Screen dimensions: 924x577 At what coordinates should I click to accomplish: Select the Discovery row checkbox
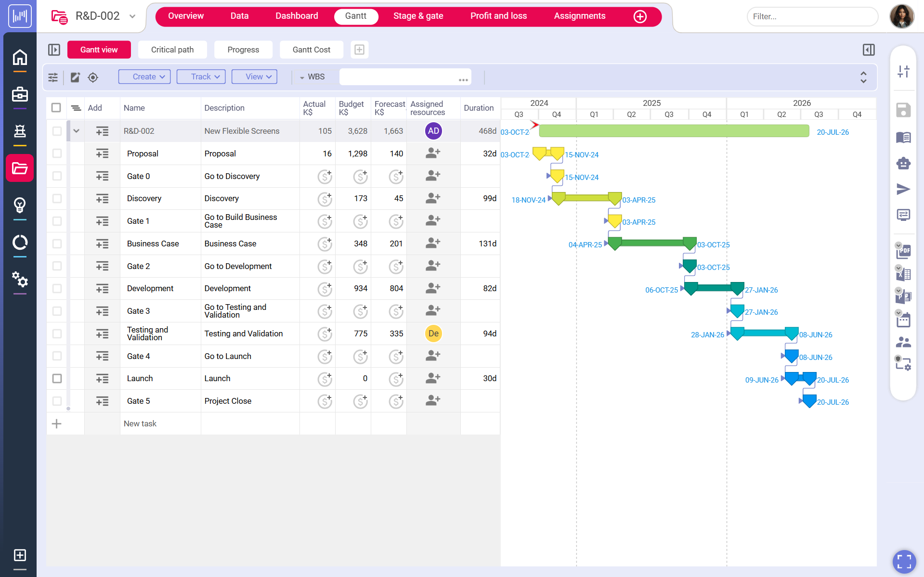[57, 199]
